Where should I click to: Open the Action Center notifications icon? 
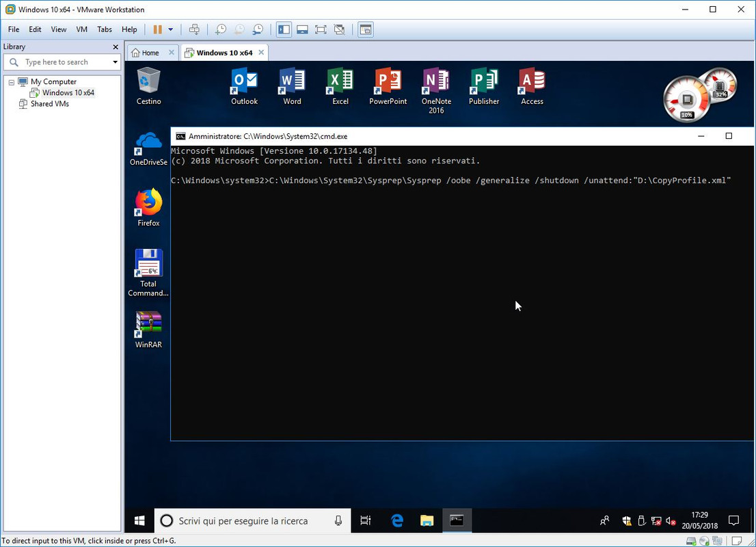[733, 520]
